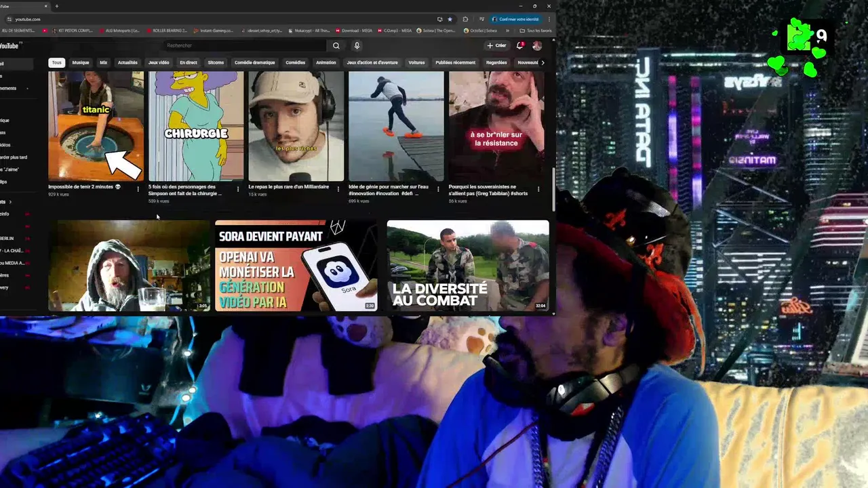Open the account avatar menu
The image size is (868, 488).
point(537,45)
